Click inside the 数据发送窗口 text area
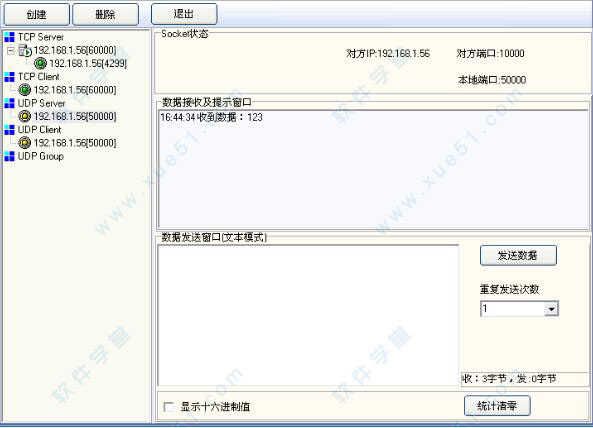The width and height of the screenshot is (593, 428). click(308, 315)
